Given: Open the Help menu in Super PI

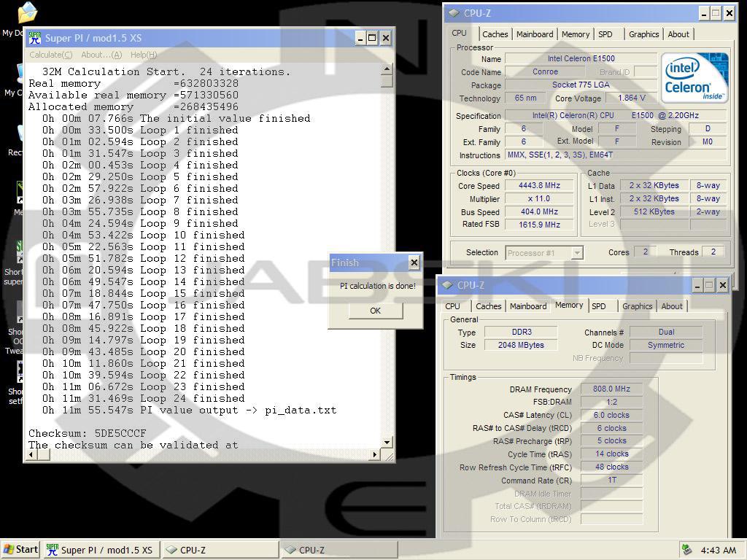Looking at the screenshot, I should point(144,55).
